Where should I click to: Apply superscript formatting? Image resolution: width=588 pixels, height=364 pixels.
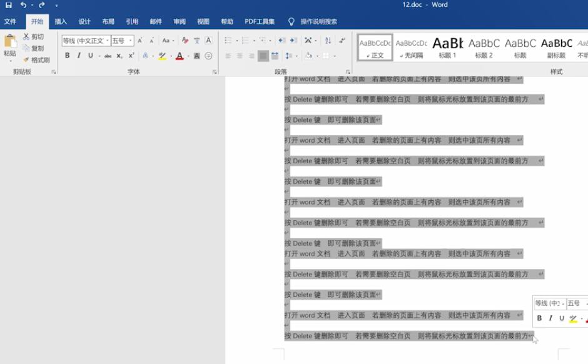coord(131,56)
